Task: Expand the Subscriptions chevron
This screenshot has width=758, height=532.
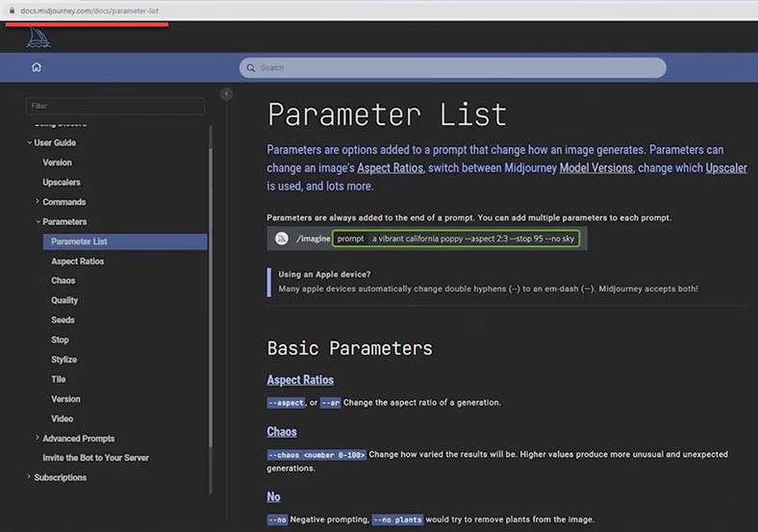Action: 29,477
